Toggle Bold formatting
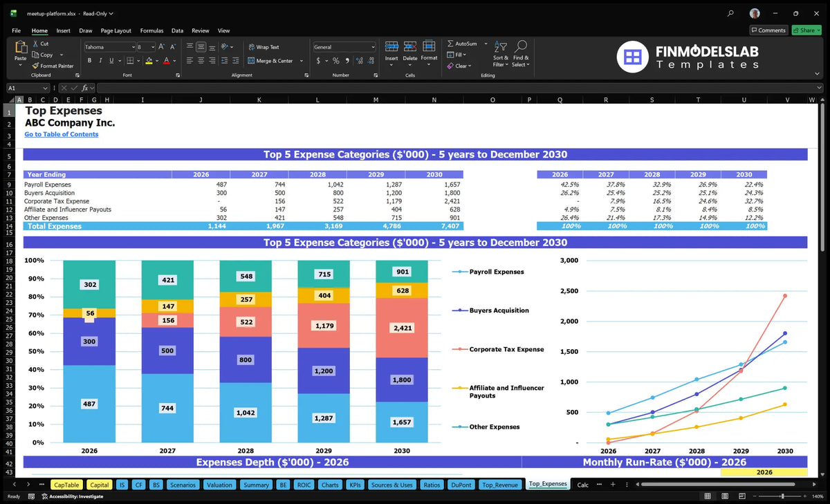Screen dimensions: 830x504 [89, 61]
